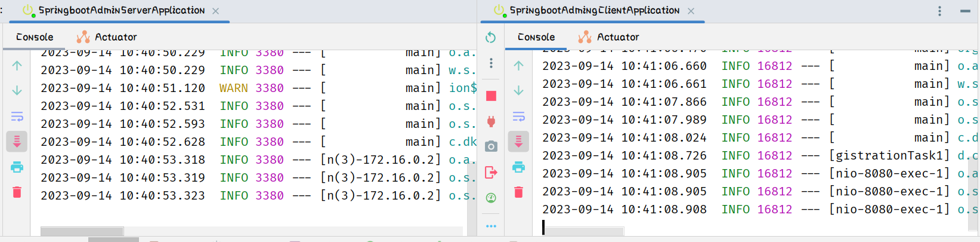980x242 pixels.
Task: Toggle scroll to end in the client console
Action: pyautogui.click(x=518, y=142)
